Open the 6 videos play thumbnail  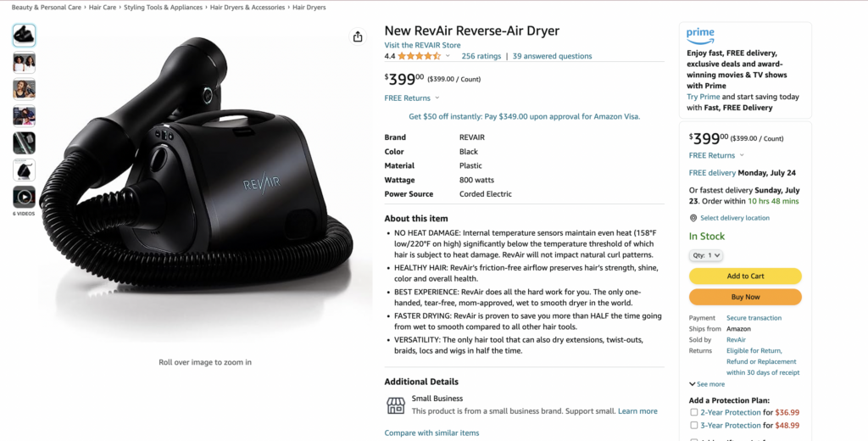point(24,197)
